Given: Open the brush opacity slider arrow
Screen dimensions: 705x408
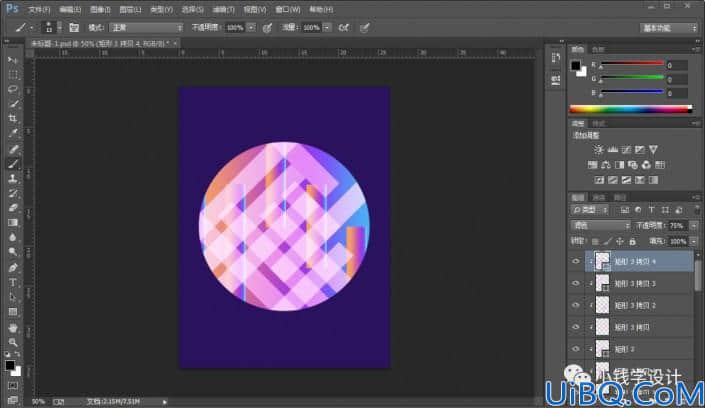Looking at the screenshot, I should pyautogui.click(x=251, y=28).
